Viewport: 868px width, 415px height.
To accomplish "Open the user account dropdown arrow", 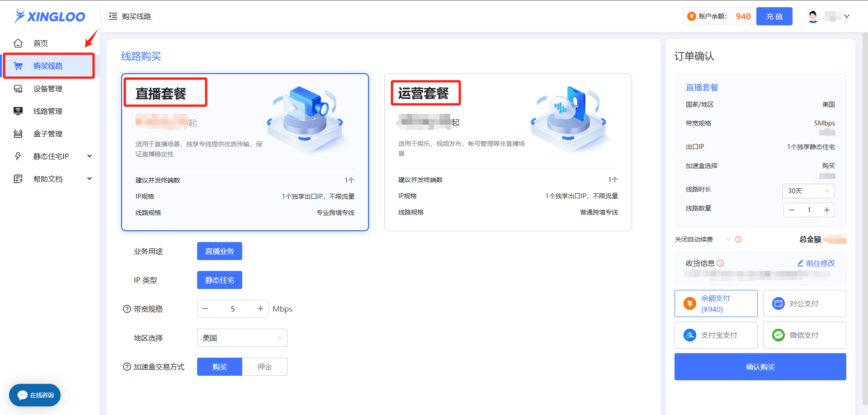I will (x=847, y=16).
